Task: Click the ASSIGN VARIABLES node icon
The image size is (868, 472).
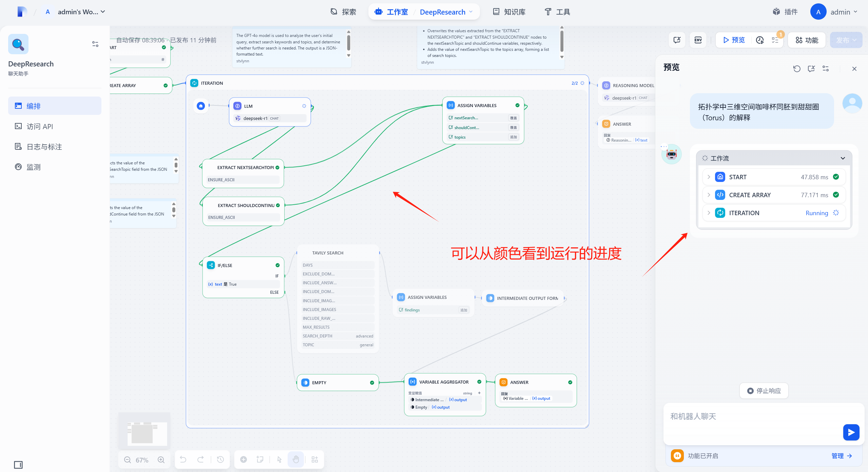Action: click(451, 105)
